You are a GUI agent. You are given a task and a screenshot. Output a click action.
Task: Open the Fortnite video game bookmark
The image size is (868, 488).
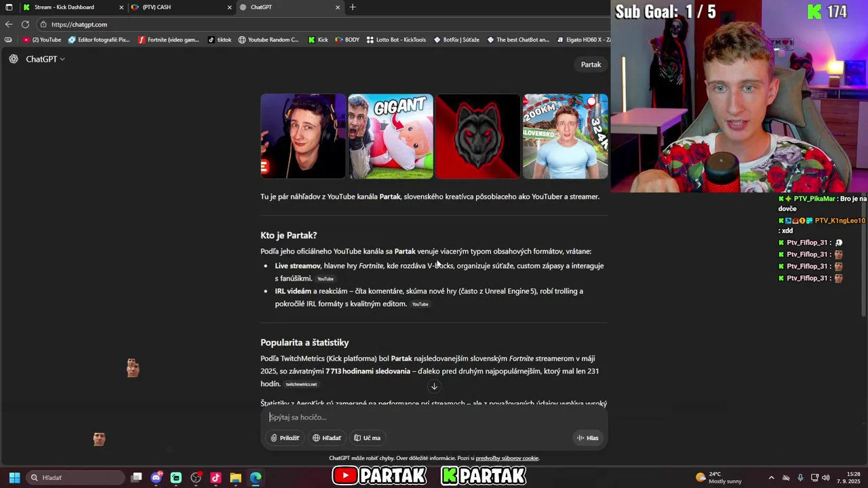tap(169, 40)
